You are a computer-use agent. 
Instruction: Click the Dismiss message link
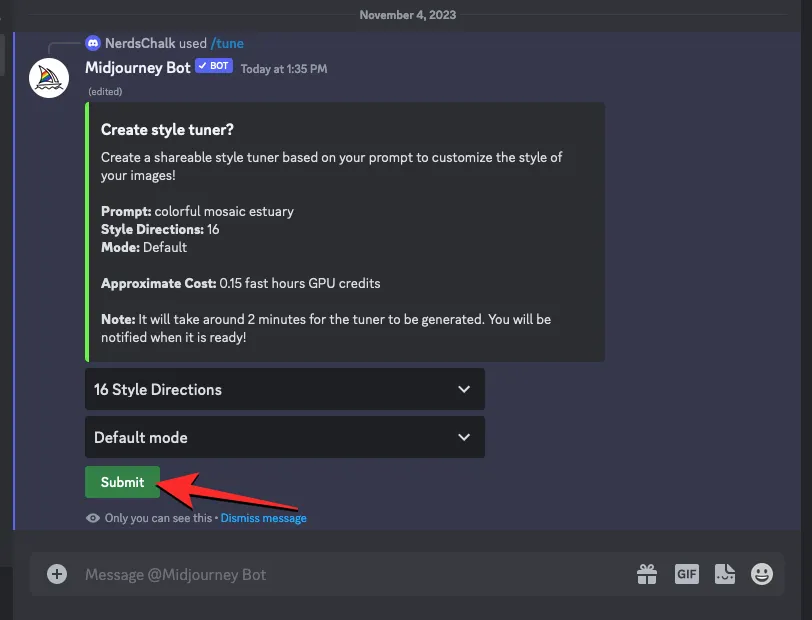coord(263,518)
